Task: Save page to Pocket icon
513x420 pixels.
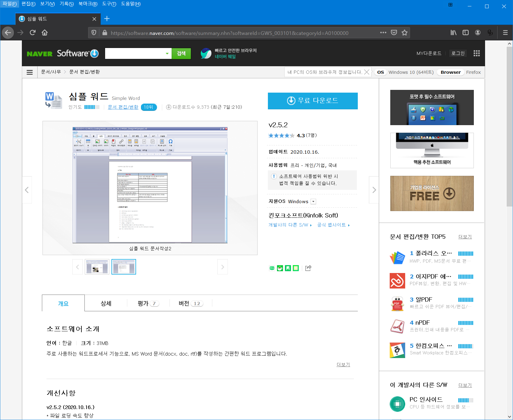Action: click(x=394, y=32)
